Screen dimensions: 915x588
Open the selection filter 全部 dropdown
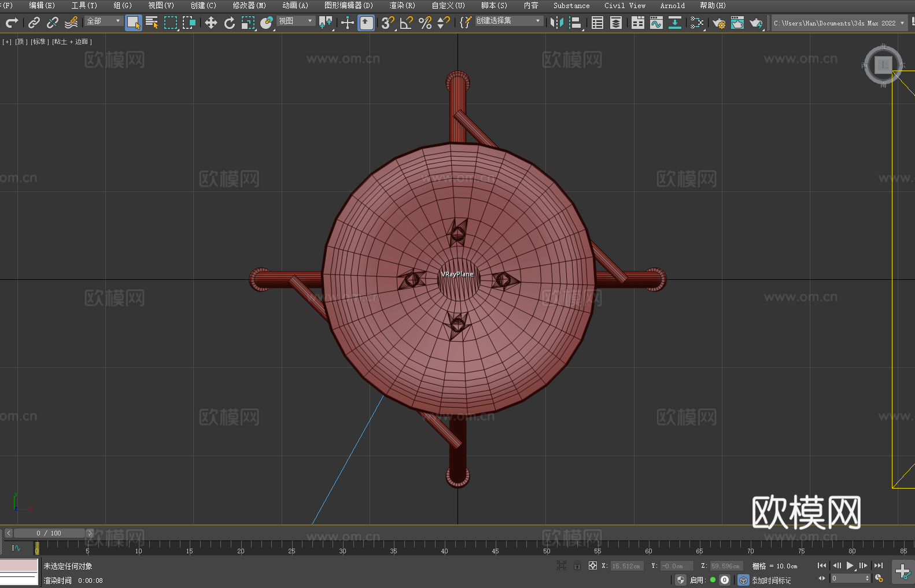pyautogui.click(x=104, y=21)
